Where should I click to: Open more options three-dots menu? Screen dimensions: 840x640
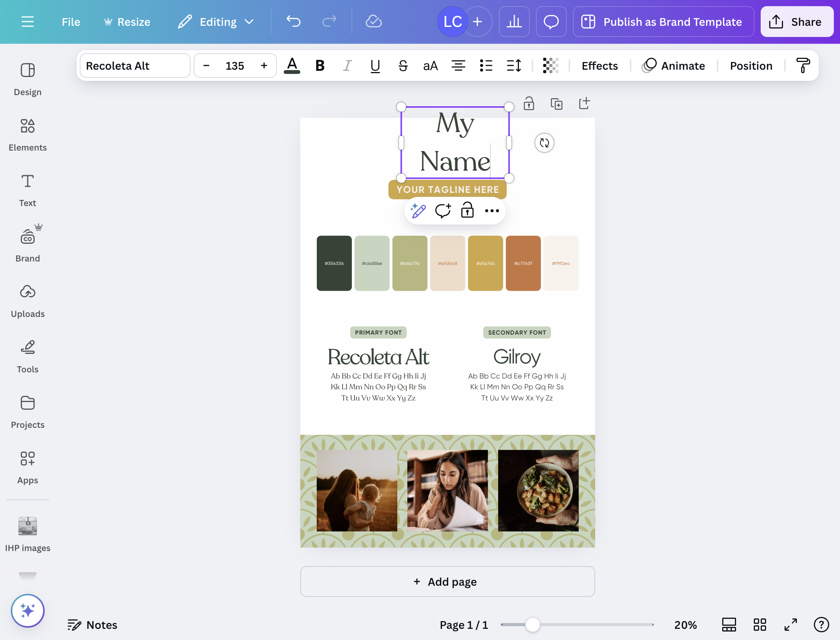pos(492,211)
